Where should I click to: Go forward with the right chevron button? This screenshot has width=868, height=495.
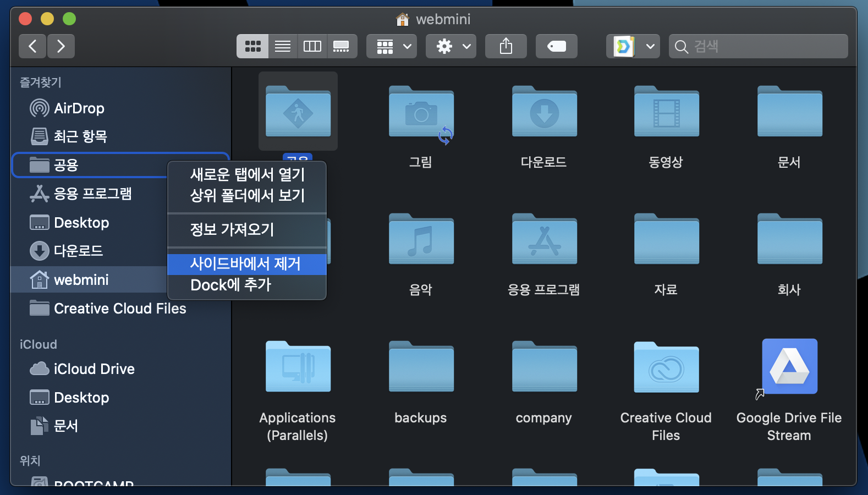click(61, 46)
